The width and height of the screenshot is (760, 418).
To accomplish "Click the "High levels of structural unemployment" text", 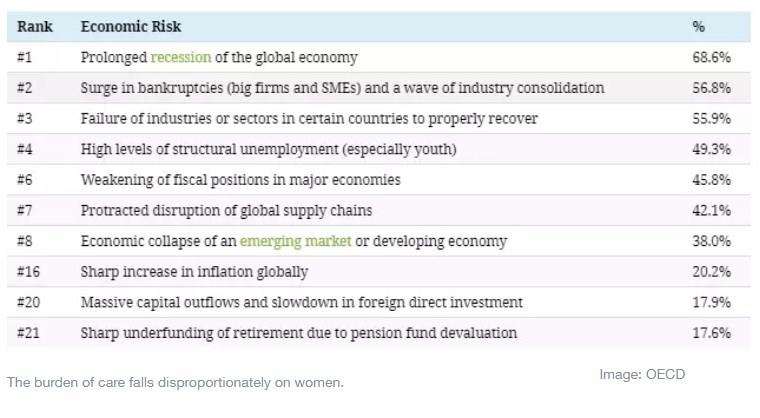I will (268, 150).
